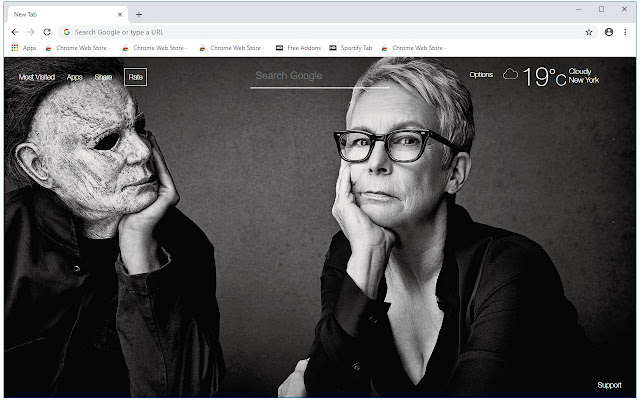
Task: Open the Apps bookmarks shortcut
Action: tap(24, 48)
